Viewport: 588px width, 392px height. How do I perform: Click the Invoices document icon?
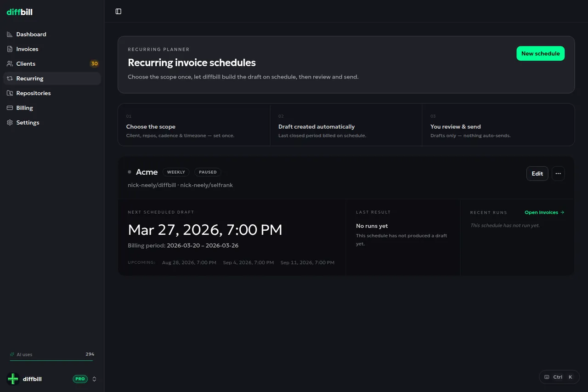coord(10,49)
